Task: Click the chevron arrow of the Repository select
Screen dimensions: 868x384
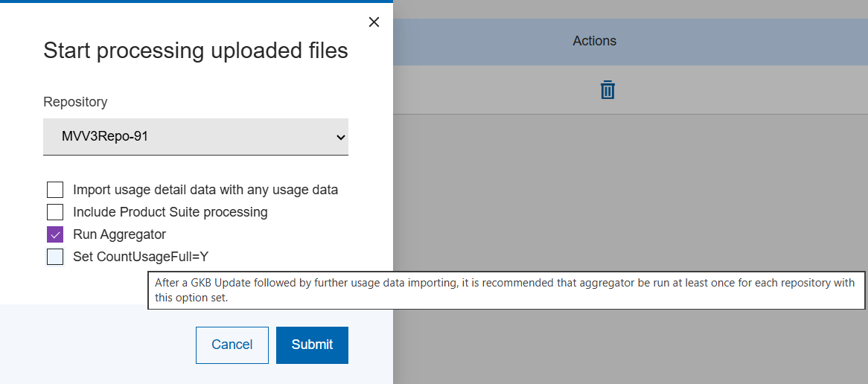Action: point(340,138)
